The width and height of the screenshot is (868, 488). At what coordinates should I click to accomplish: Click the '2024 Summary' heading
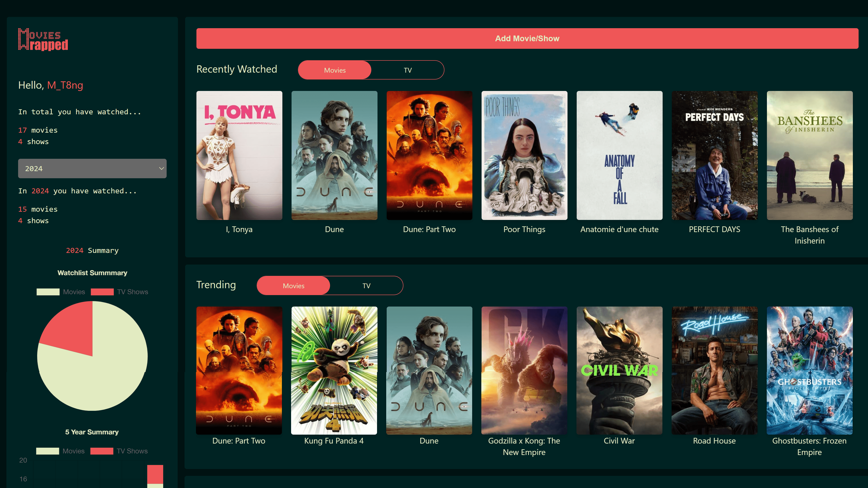92,251
